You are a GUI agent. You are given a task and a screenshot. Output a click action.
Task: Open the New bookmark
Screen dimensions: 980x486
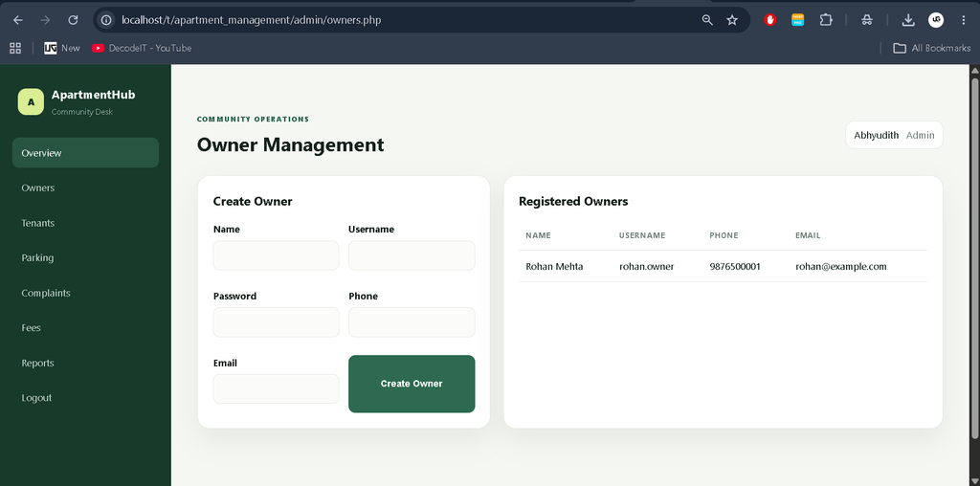(62, 48)
